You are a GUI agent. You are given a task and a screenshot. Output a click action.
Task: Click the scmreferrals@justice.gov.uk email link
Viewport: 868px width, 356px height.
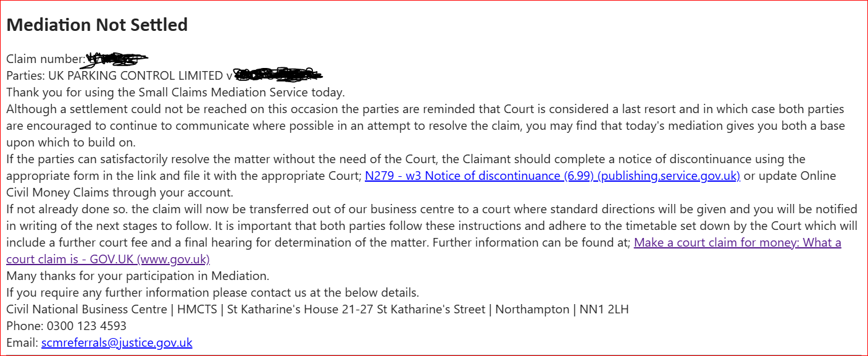[x=117, y=342]
